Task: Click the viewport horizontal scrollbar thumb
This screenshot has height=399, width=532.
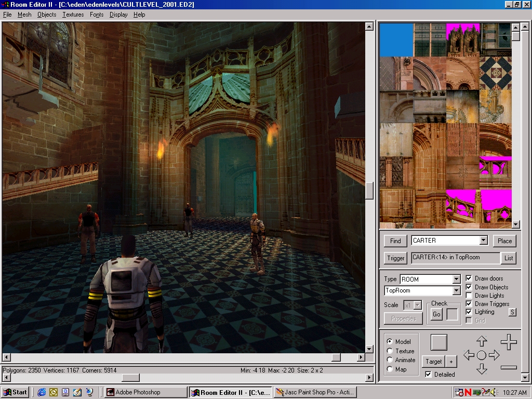Action: click(336, 357)
